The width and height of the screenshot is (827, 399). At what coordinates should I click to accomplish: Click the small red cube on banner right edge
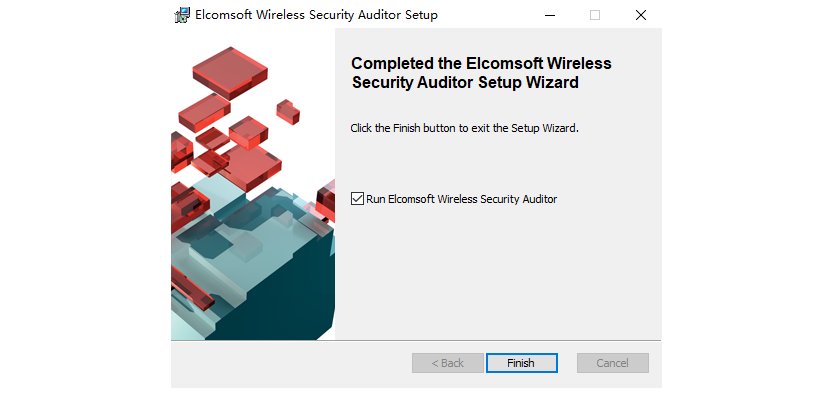[325, 201]
